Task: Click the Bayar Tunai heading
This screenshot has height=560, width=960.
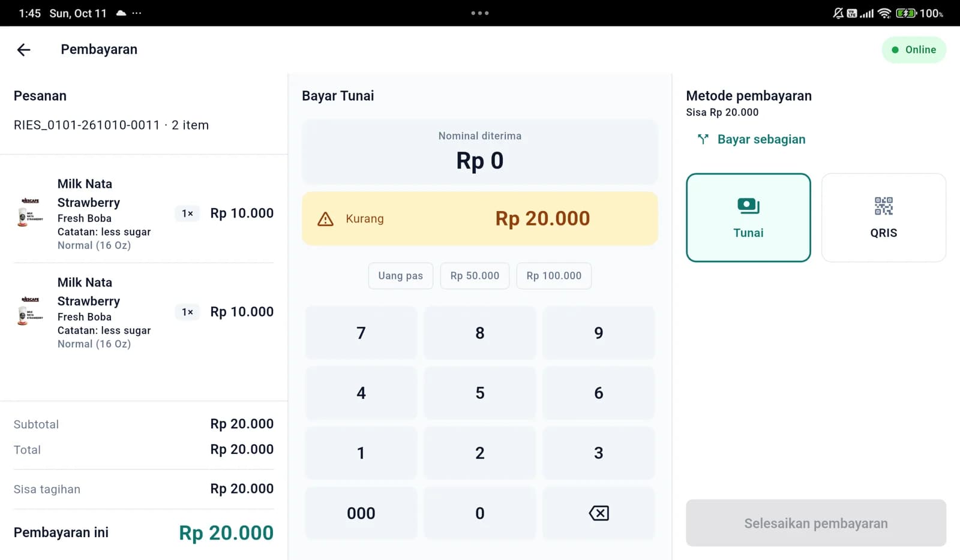Action: pos(338,96)
